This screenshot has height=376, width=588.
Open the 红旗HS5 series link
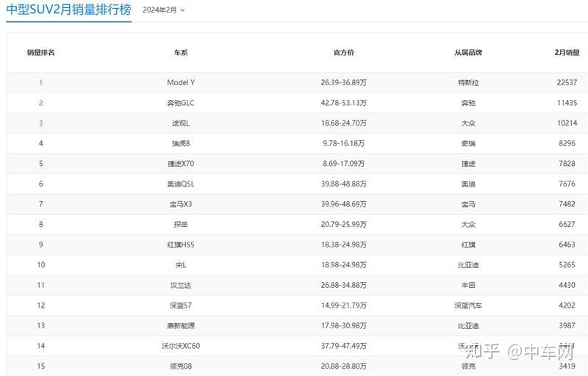point(181,245)
